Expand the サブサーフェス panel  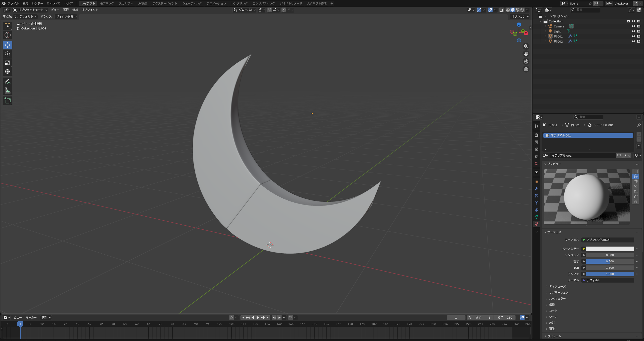(558, 292)
